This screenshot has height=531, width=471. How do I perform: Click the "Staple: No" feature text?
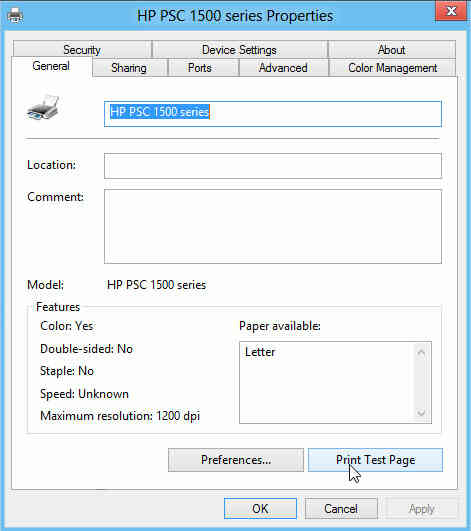(67, 371)
